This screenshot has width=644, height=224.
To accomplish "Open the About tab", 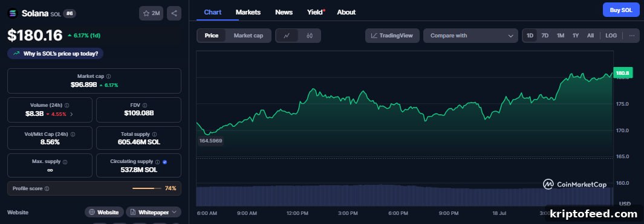I will tap(346, 12).
